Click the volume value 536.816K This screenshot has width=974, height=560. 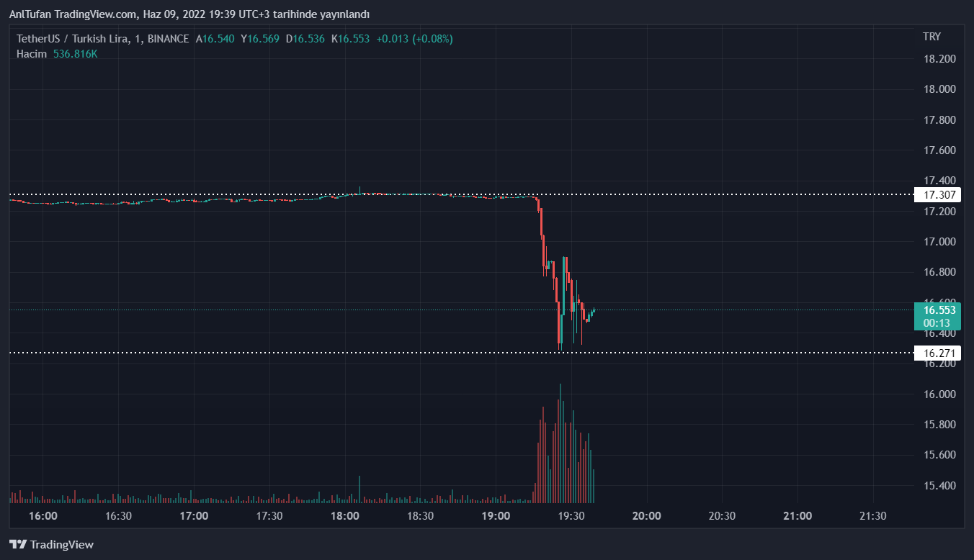tap(75, 54)
